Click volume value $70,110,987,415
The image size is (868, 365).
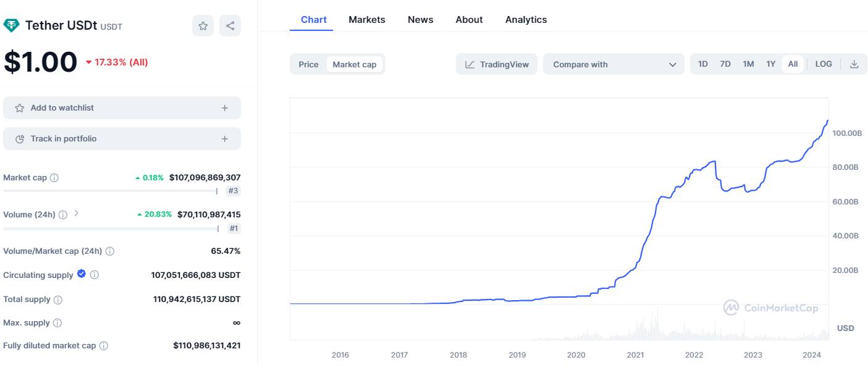[209, 215]
